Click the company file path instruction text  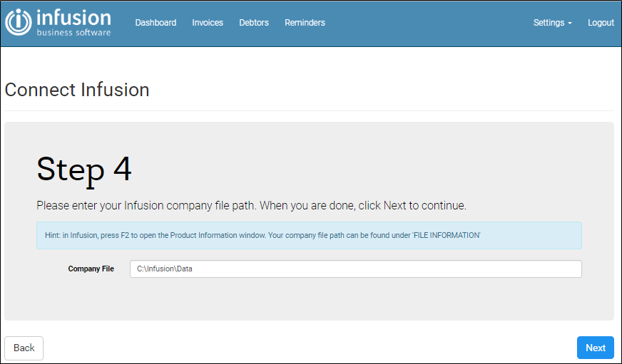point(251,206)
